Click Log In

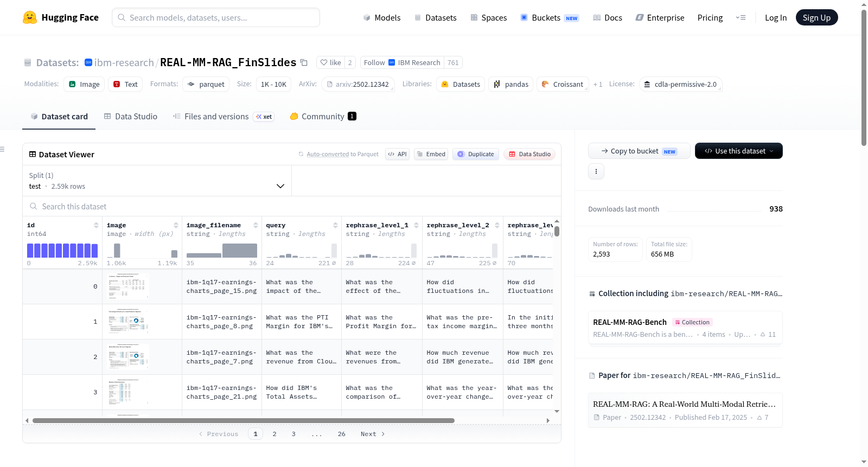(776, 17)
